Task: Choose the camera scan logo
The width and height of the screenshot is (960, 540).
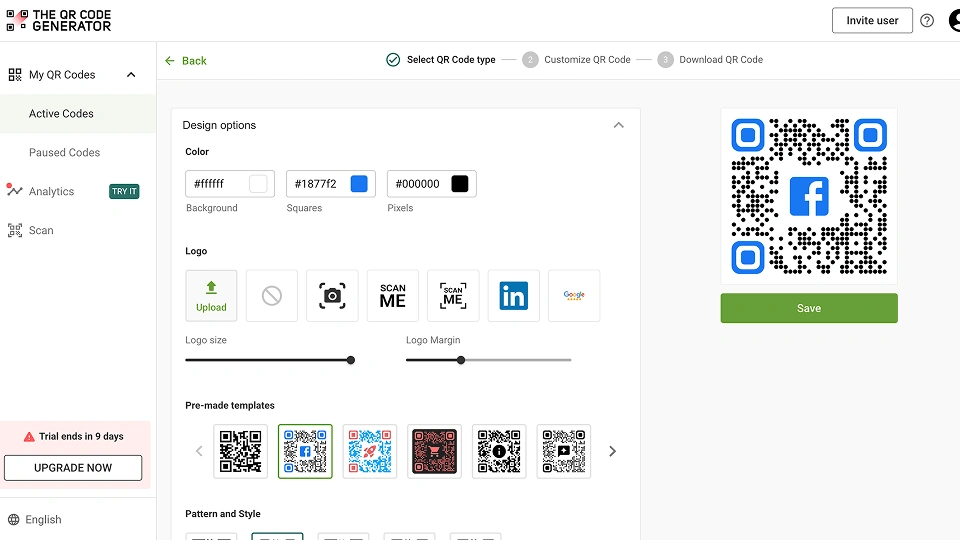Action: click(332, 295)
